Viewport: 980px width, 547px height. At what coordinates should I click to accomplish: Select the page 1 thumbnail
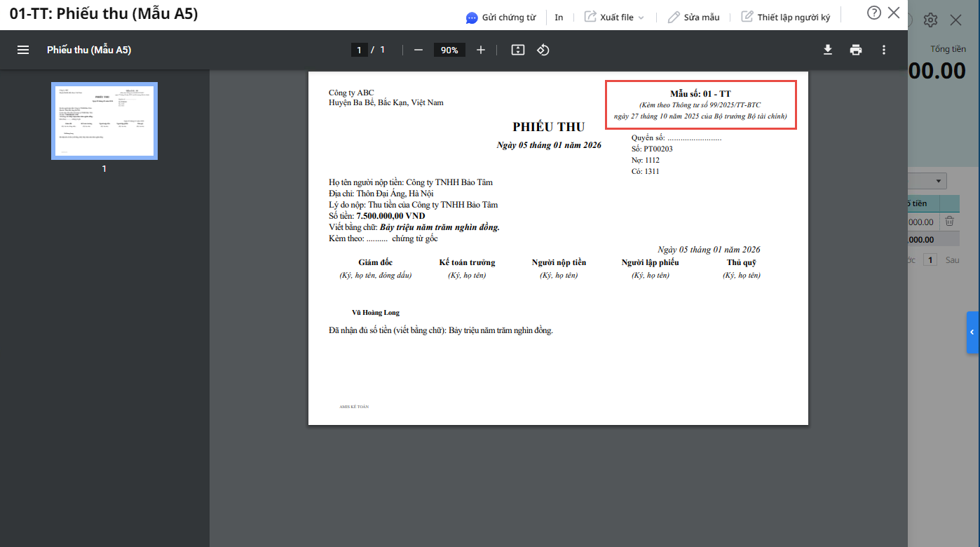tap(104, 121)
